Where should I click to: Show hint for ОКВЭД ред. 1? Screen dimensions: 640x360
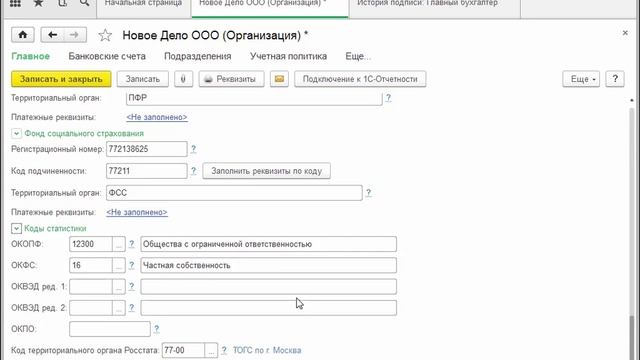coord(131,287)
